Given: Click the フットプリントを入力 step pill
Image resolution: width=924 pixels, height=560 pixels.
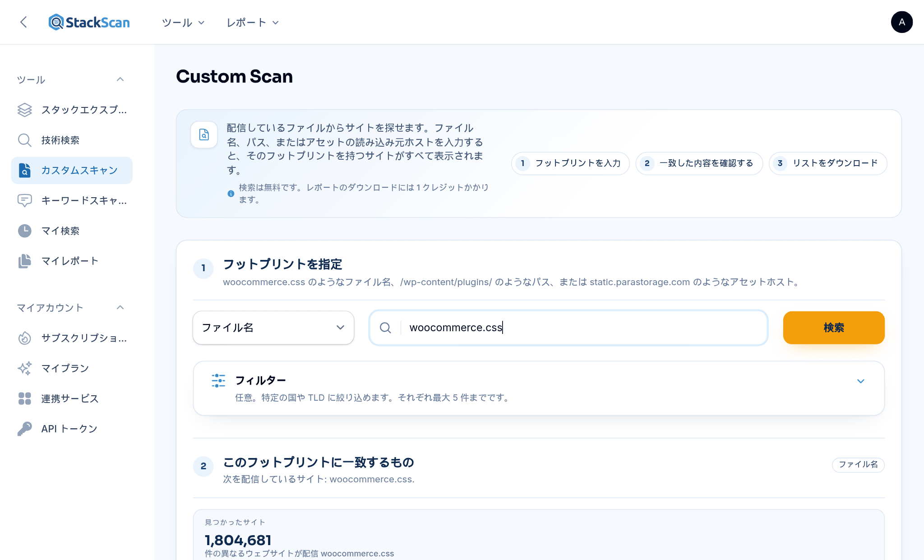Looking at the screenshot, I should pyautogui.click(x=570, y=163).
